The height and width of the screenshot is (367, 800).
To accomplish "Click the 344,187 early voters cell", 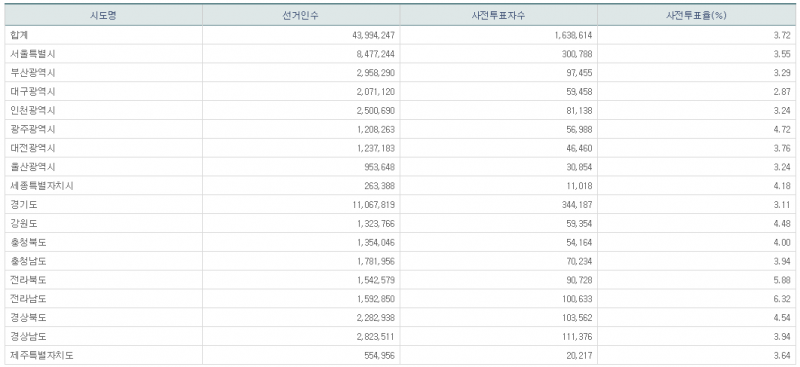I will point(577,205).
